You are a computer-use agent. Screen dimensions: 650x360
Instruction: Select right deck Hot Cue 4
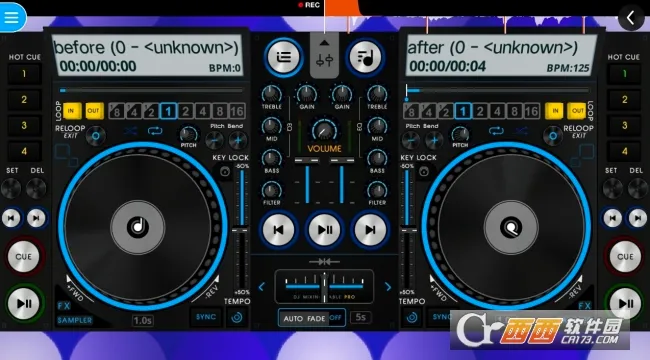pos(624,151)
